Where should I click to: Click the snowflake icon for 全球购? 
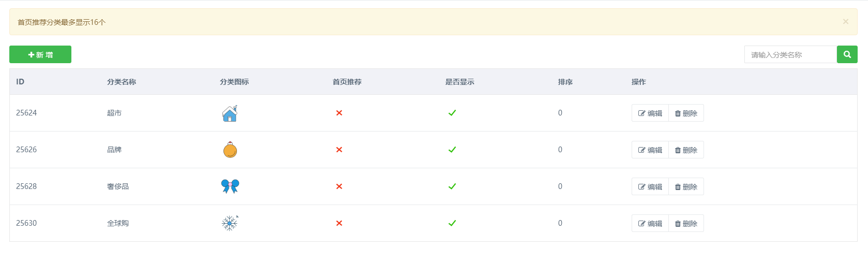click(x=230, y=223)
